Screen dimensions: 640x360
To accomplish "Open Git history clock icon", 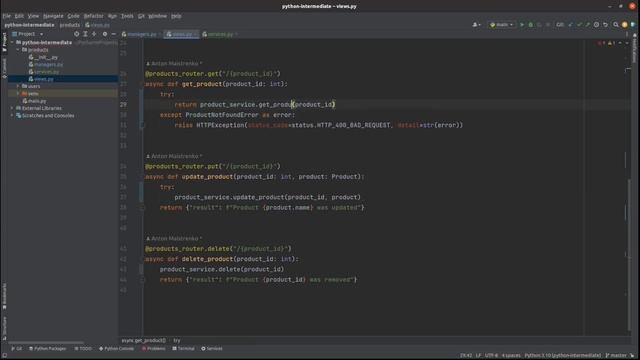I will 597,25.
